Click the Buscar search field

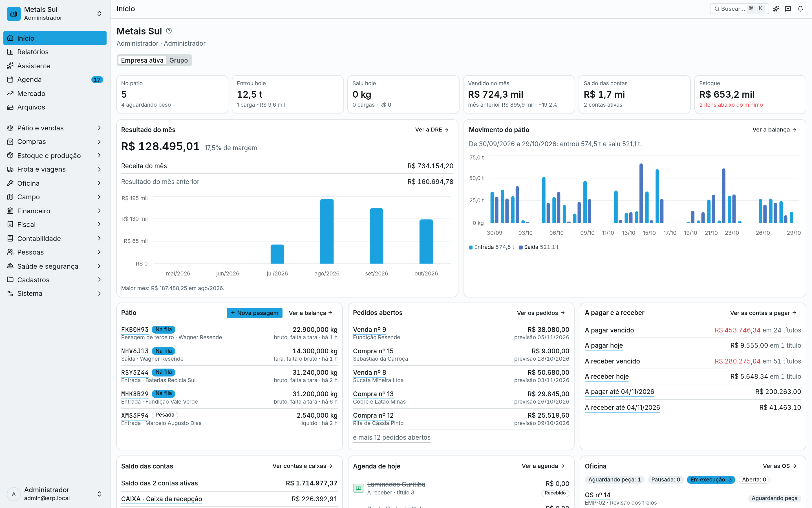point(739,9)
